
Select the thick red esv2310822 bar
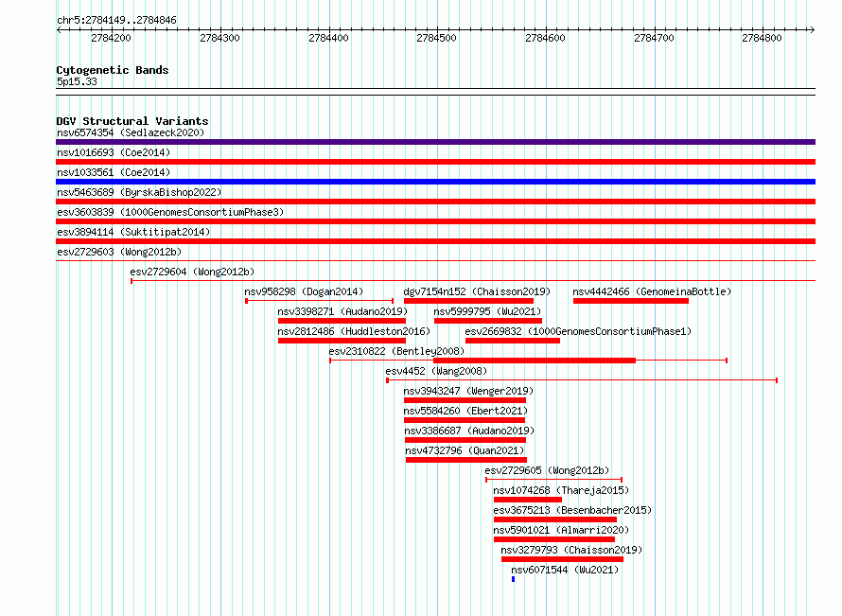[535, 361]
